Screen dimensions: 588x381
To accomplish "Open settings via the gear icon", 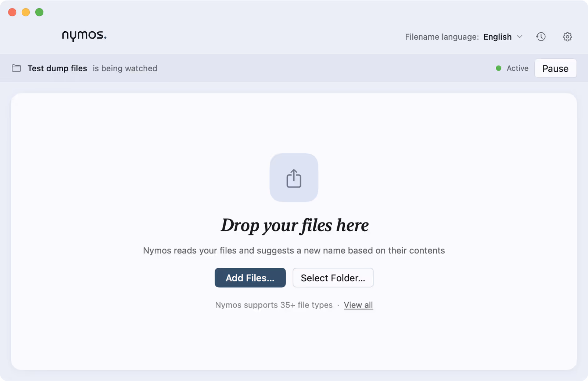I will pyautogui.click(x=567, y=37).
